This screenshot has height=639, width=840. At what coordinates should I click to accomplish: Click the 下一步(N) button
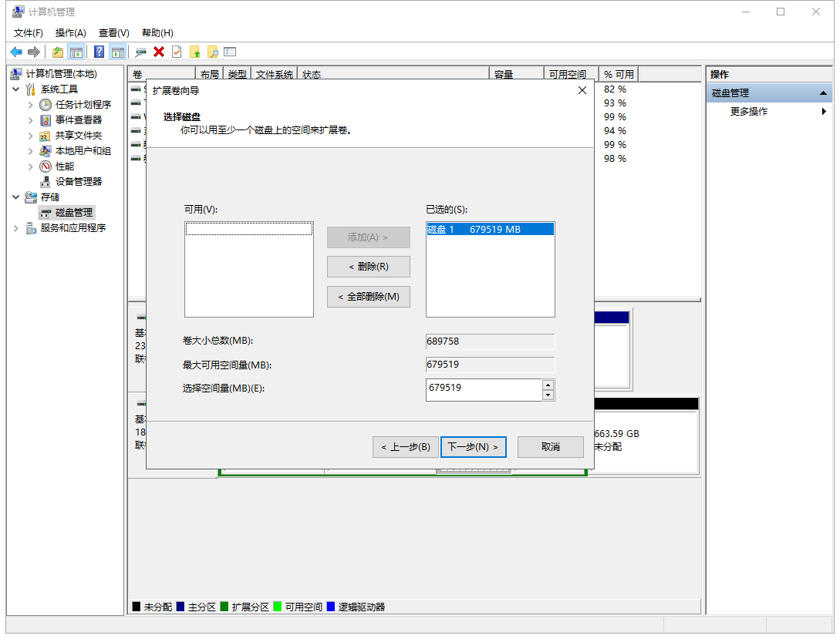[x=473, y=447]
